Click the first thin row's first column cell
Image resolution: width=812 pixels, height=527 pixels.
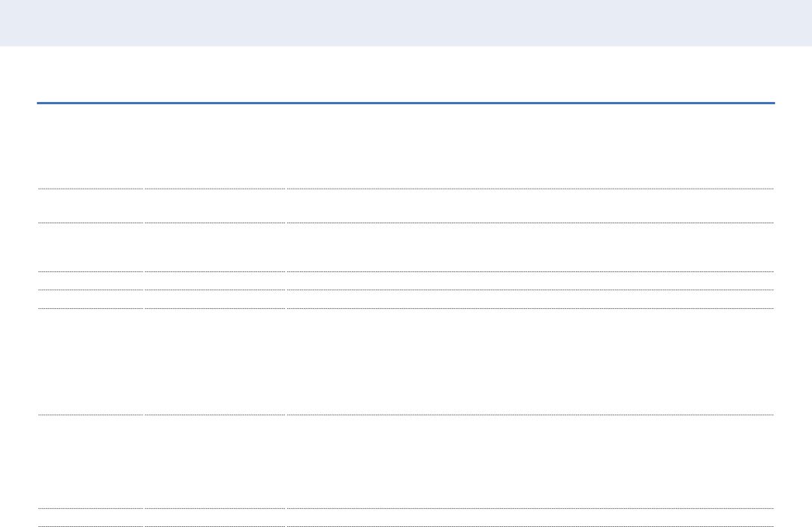click(91, 281)
